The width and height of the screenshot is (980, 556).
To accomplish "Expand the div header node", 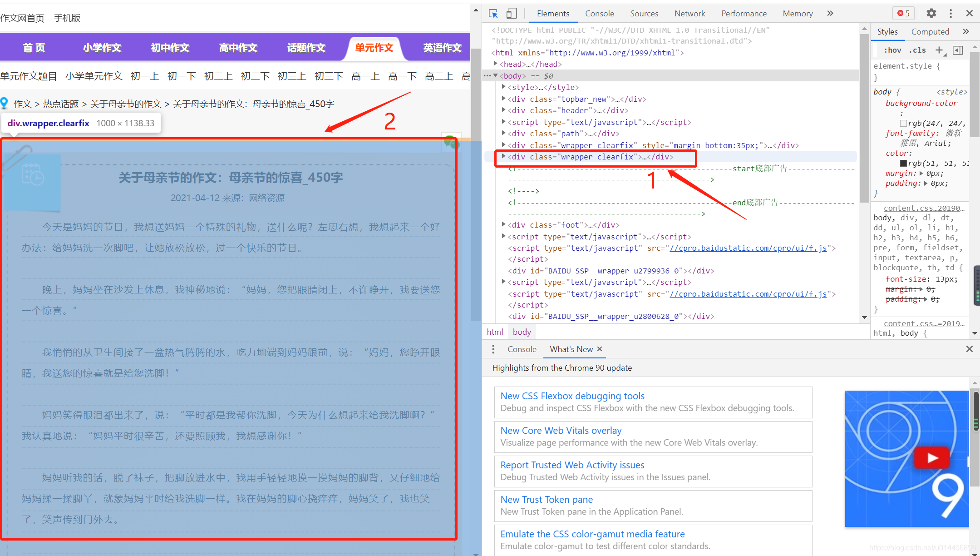I will click(503, 110).
